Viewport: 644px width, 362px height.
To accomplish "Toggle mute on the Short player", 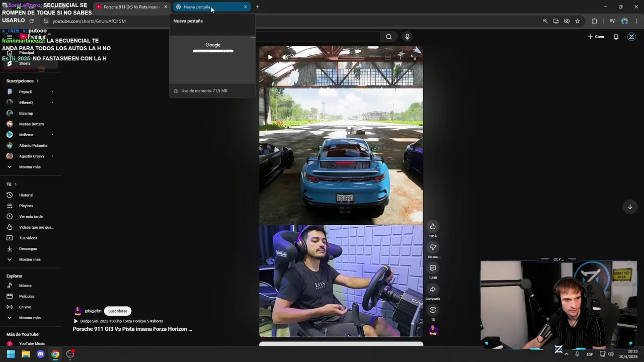I will [286, 57].
